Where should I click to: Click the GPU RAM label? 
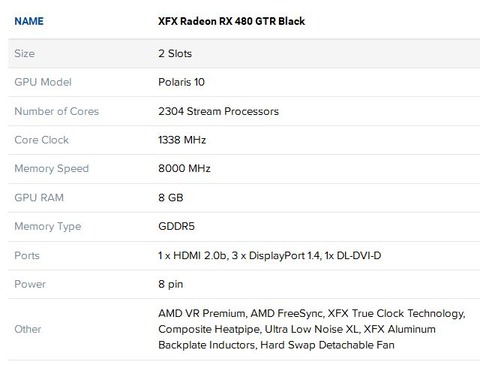(39, 197)
